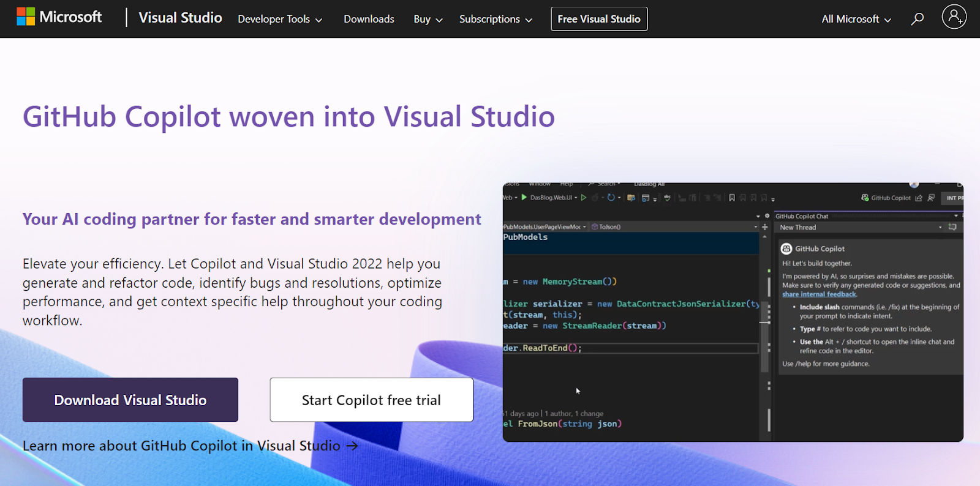Image resolution: width=980 pixels, height=486 pixels.
Task: Click the split editor plus icon
Action: pyautogui.click(x=765, y=227)
